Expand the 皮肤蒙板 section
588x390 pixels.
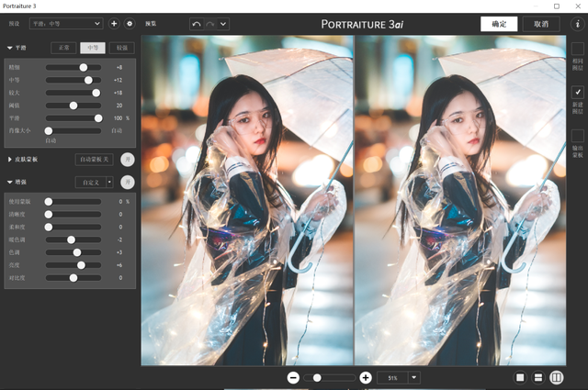[10, 159]
